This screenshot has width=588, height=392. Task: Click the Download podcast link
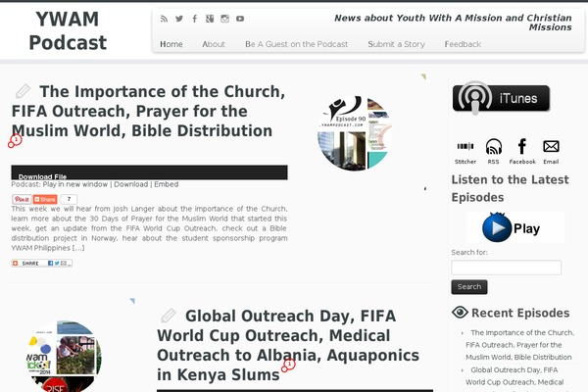tap(131, 184)
